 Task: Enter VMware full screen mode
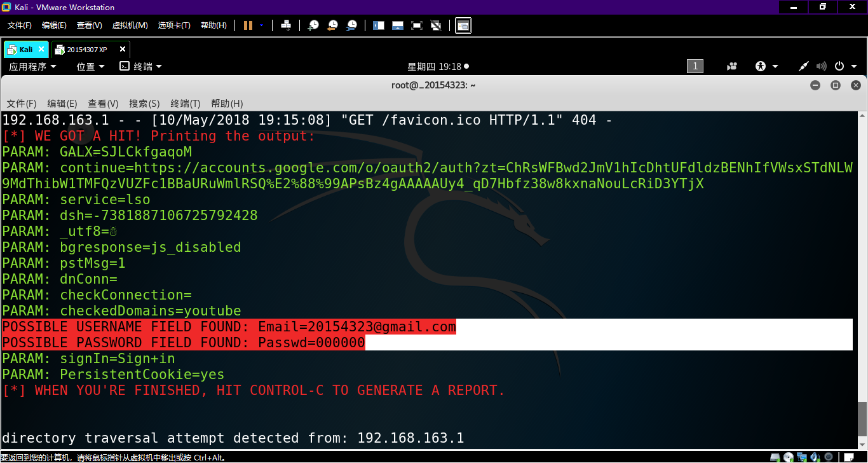(417, 25)
